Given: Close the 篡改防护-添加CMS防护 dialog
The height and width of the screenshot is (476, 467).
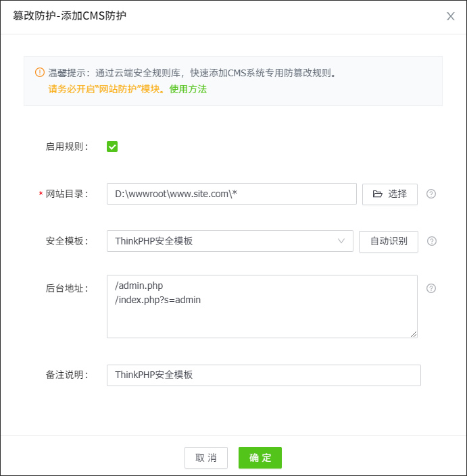Looking at the screenshot, I should [450, 16].
